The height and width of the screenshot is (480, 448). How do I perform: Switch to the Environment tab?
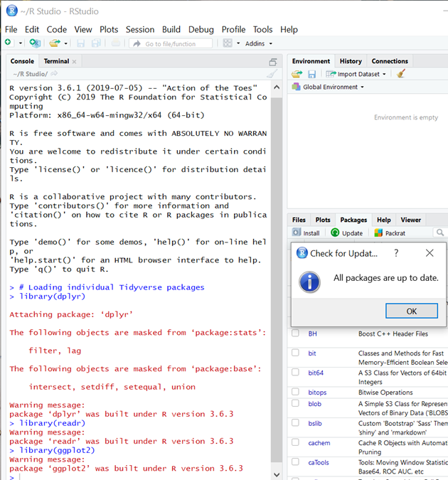coord(311,61)
